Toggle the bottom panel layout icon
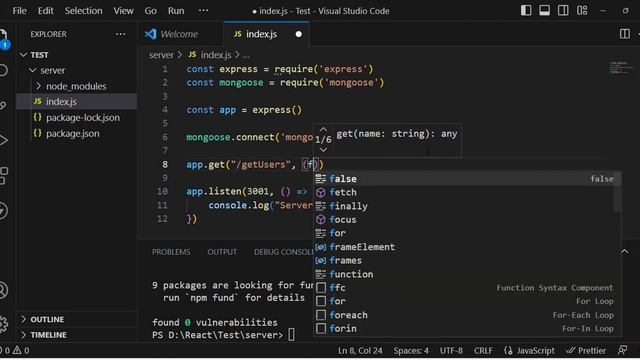Screen dimensions: 640x360 click(x=544, y=11)
